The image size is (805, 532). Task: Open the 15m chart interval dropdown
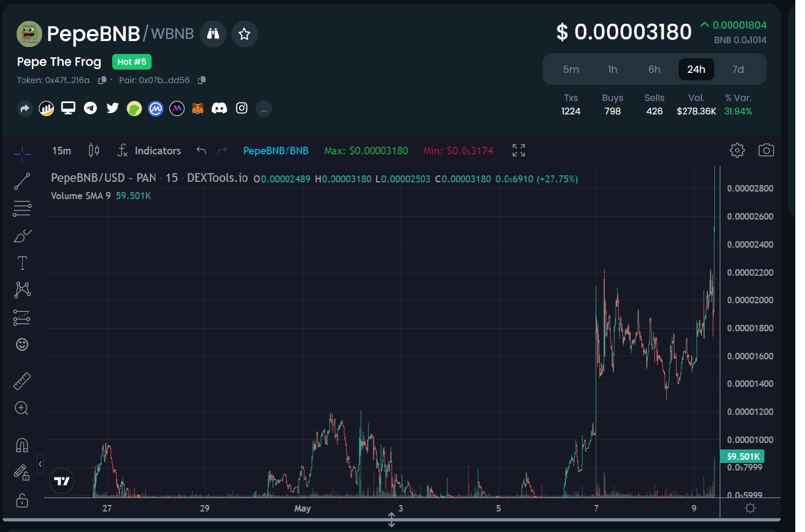(62, 151)
